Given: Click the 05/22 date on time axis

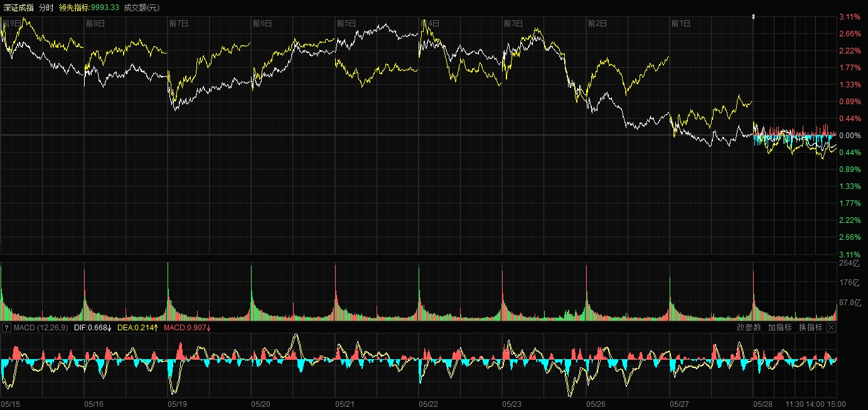Looking at the screenshot, I should tap(429, 404).
